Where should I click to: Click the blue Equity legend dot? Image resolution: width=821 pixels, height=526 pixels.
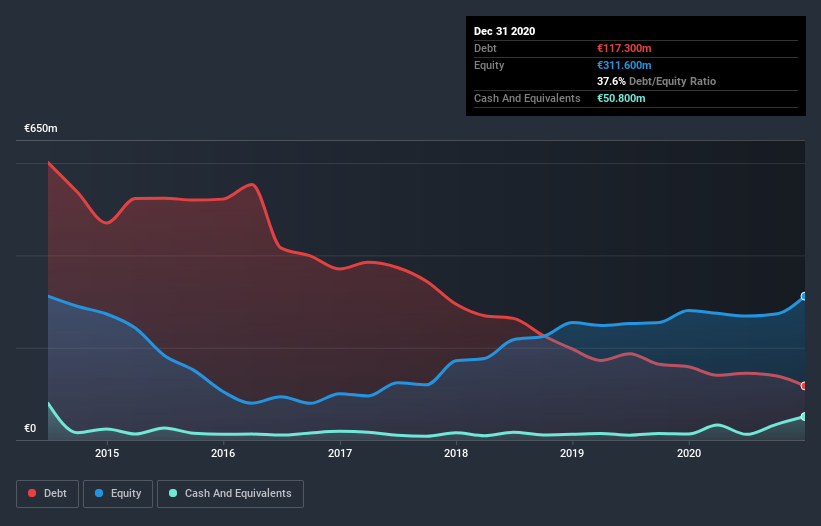coord(99,493)
